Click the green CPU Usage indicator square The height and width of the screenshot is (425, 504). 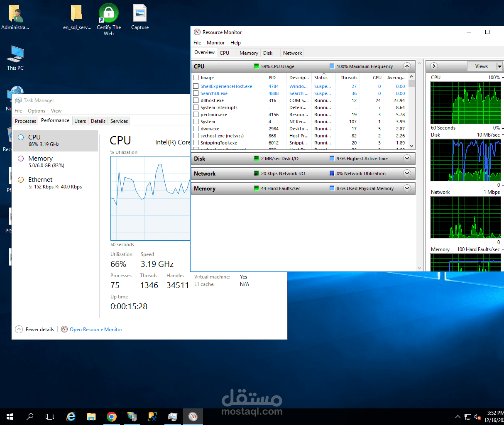257,66
